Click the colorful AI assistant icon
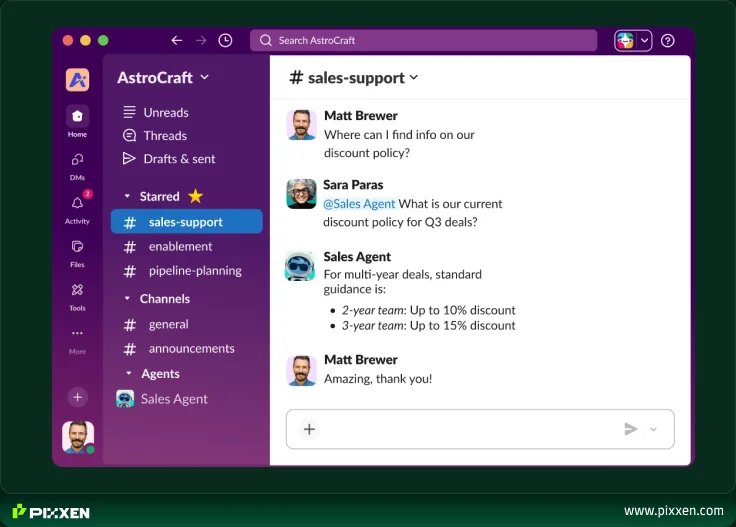This screenshot has width=736, height=527. (625, 41)
